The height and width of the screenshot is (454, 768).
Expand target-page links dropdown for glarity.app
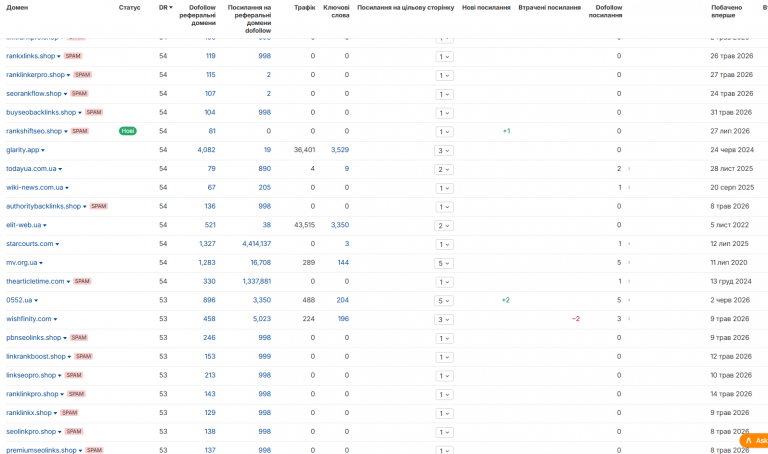[x=443, y=150]
